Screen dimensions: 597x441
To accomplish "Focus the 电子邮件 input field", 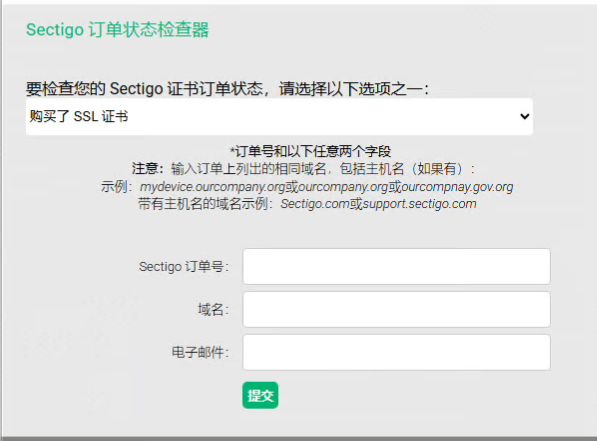I will (x=396, y=353).
